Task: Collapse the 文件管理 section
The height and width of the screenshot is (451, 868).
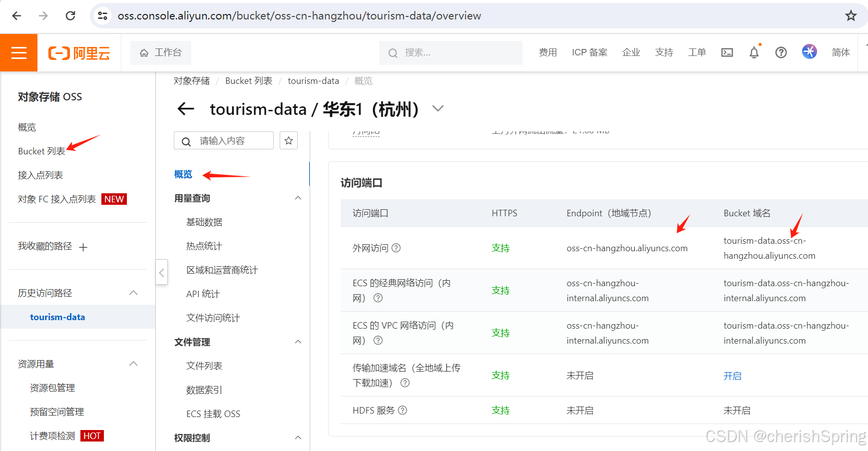Action: tap(298, 342)
